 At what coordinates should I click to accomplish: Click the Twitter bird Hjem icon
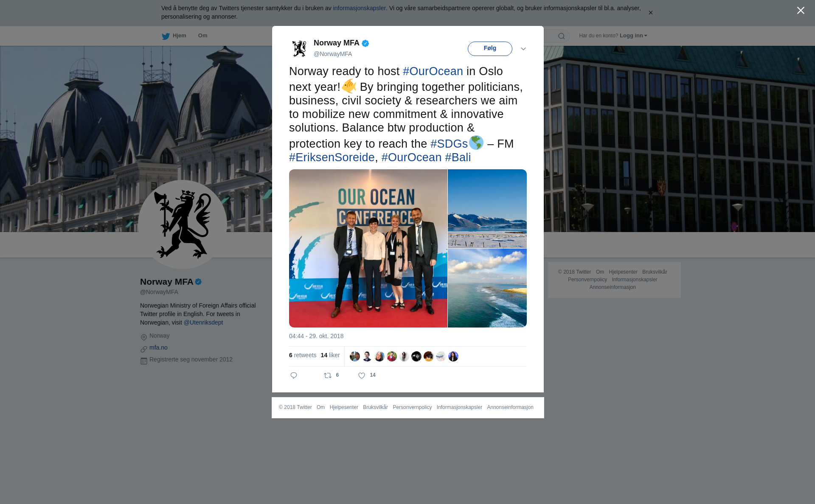click(166, 36)
